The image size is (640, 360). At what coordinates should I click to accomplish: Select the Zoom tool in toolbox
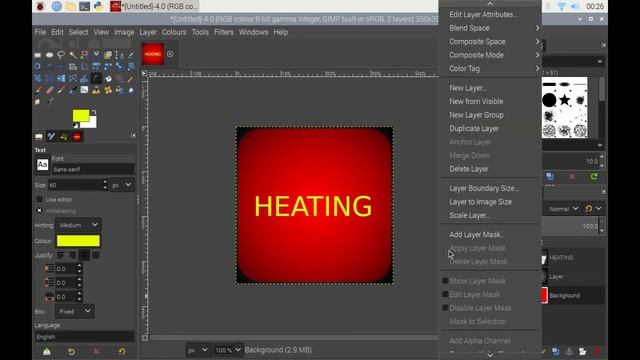[38, 66]
